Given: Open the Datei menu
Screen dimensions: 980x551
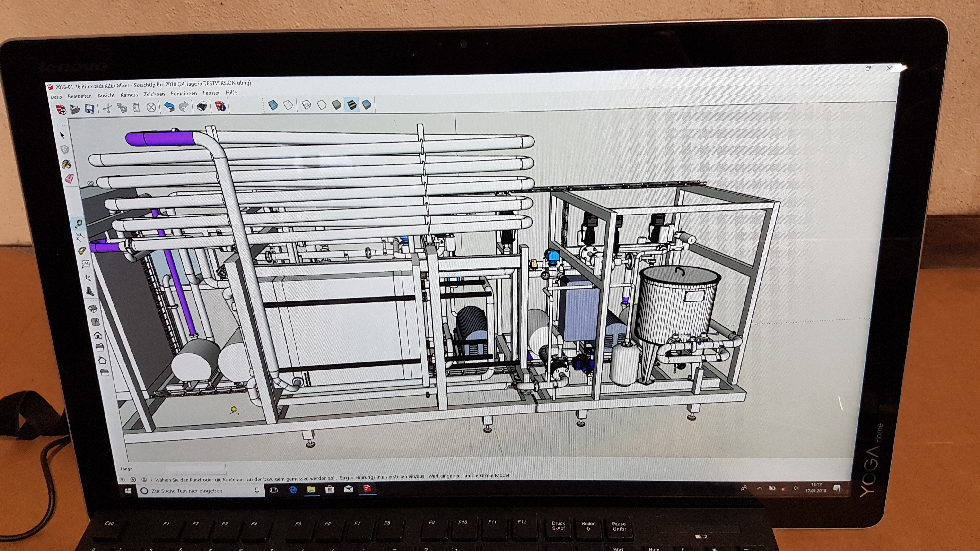Looking at the screenshot, I should (x=56, y=97).
